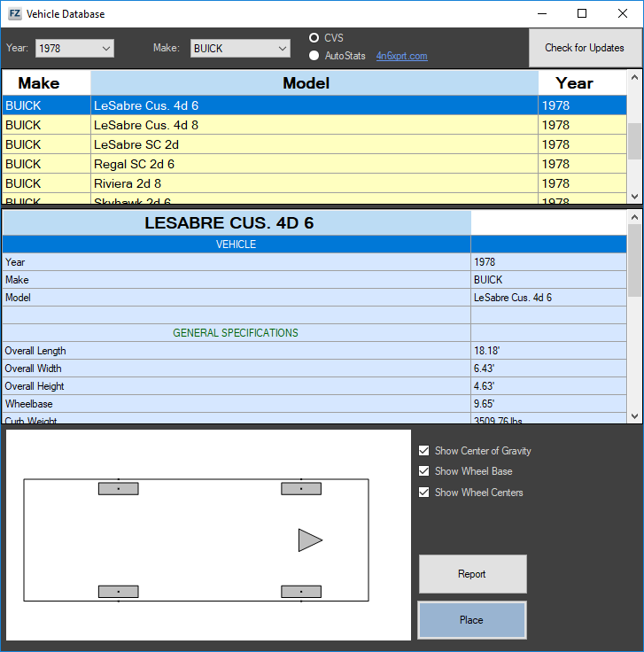Click the Place button
The image size is (644, 652).
point(471,620)
